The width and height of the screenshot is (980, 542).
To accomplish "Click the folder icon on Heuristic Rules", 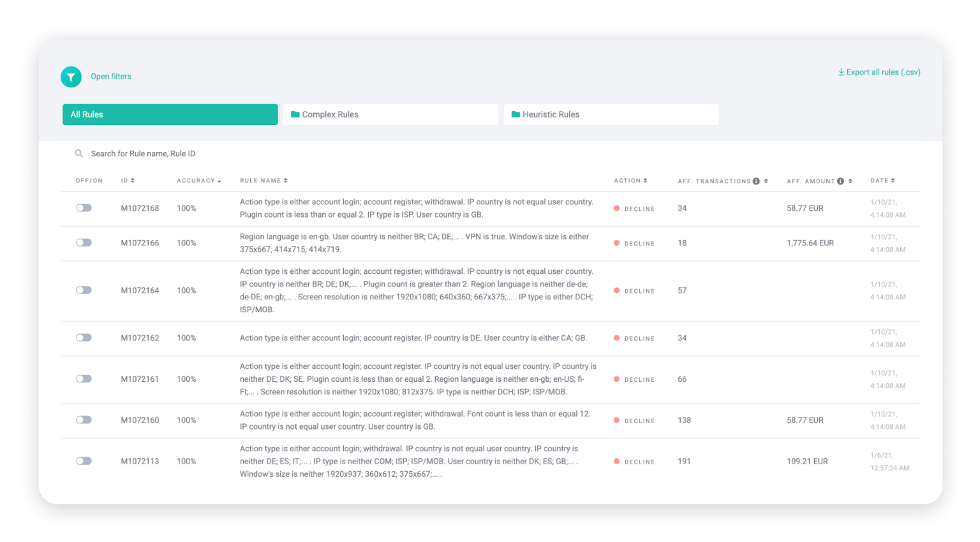I will pos(516,114).
